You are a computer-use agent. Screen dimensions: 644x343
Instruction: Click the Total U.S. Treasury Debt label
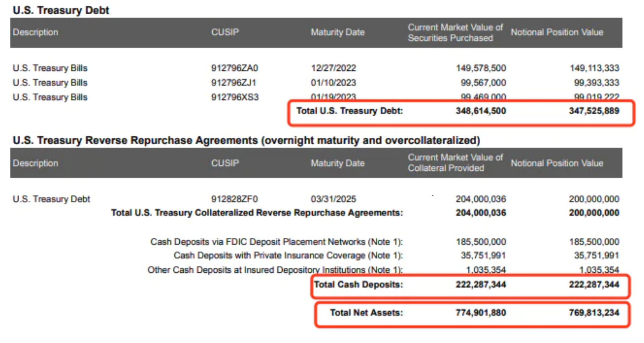click(x=349, y=111)
